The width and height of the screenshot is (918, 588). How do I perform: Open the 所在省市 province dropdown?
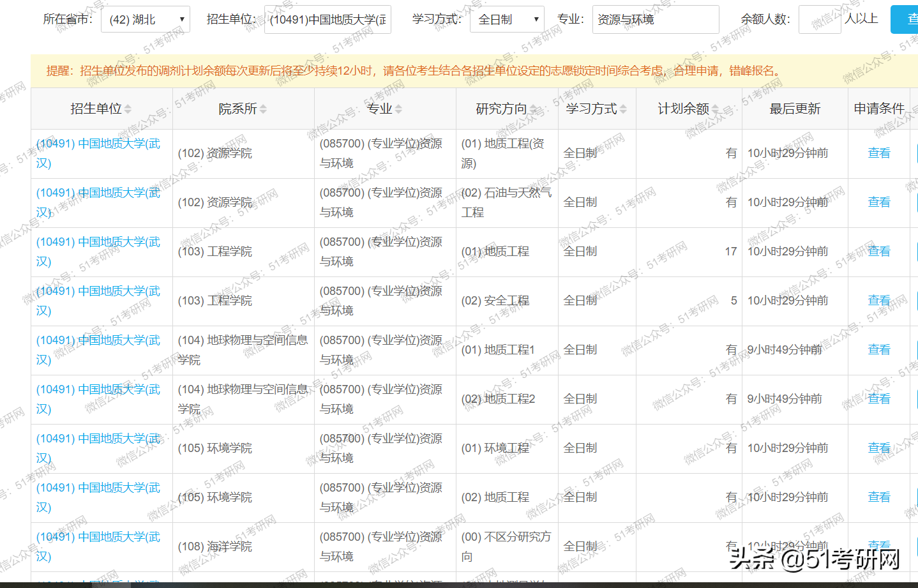146,19
